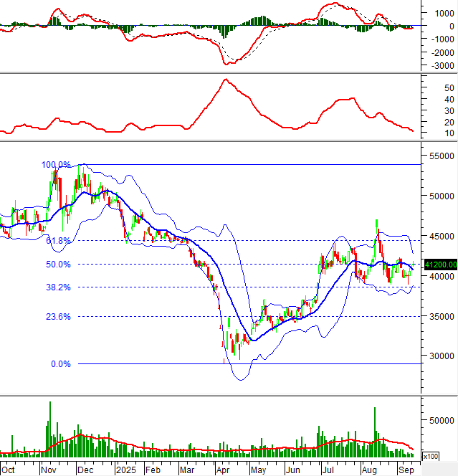Click the 50000 value on the volume axis
The height and width of the screenshot is (476, 458).
coord(442,421)
